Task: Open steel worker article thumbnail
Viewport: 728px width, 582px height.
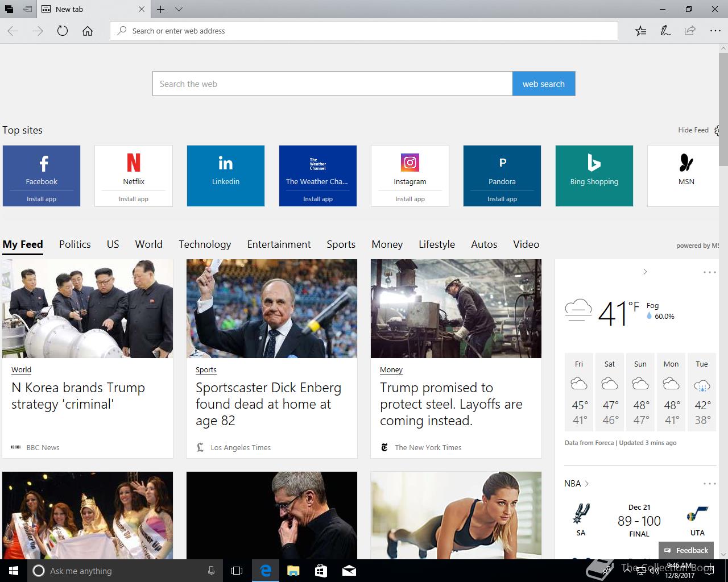Action: 456,309
